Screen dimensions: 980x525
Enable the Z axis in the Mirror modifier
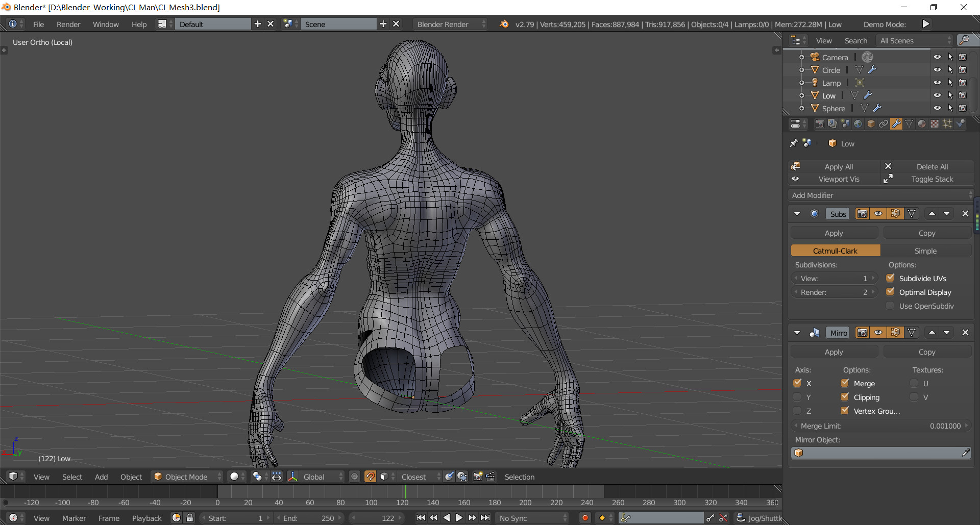[797, 411]
